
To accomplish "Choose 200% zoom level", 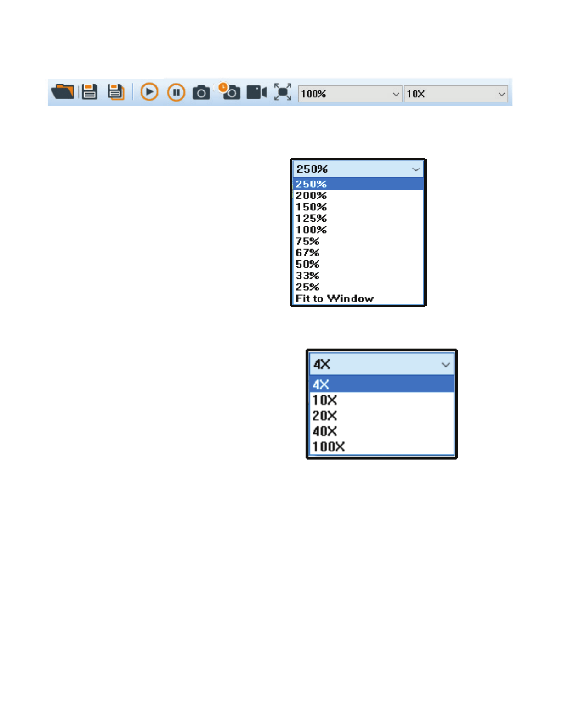I will pyautogui.click(x=358, y=196).
